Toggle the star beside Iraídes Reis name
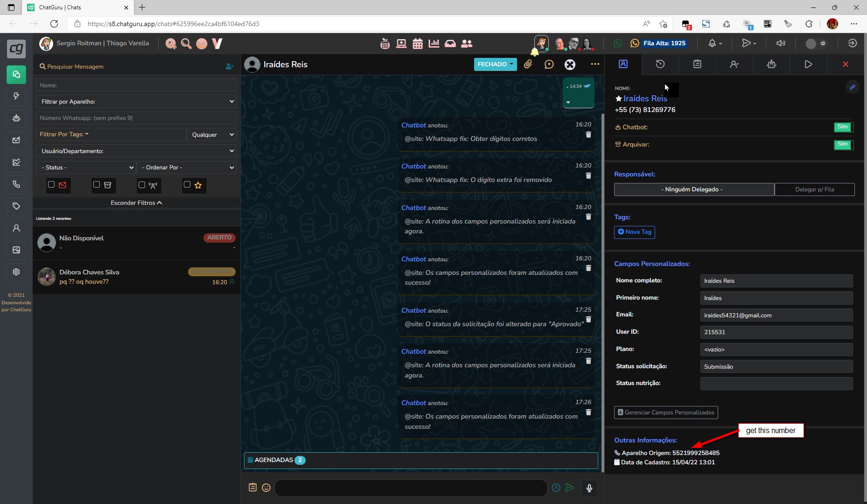Screen dimensions: 867x504 [x=618, y=98]
